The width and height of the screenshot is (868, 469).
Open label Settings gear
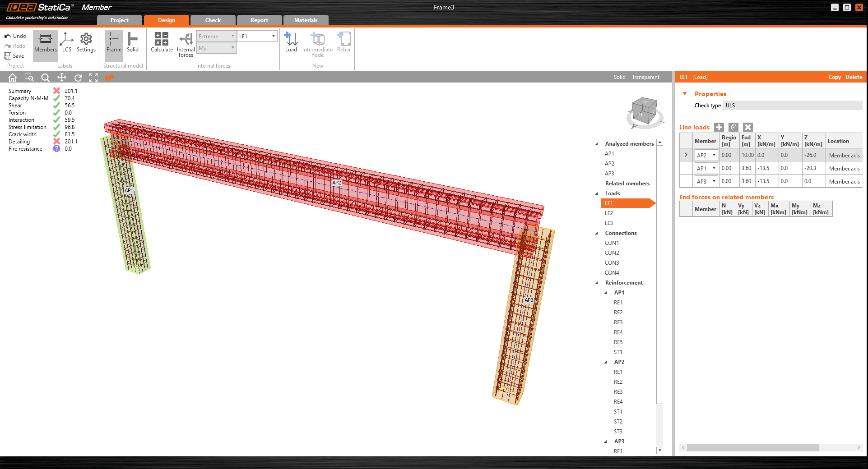(86, 43)
